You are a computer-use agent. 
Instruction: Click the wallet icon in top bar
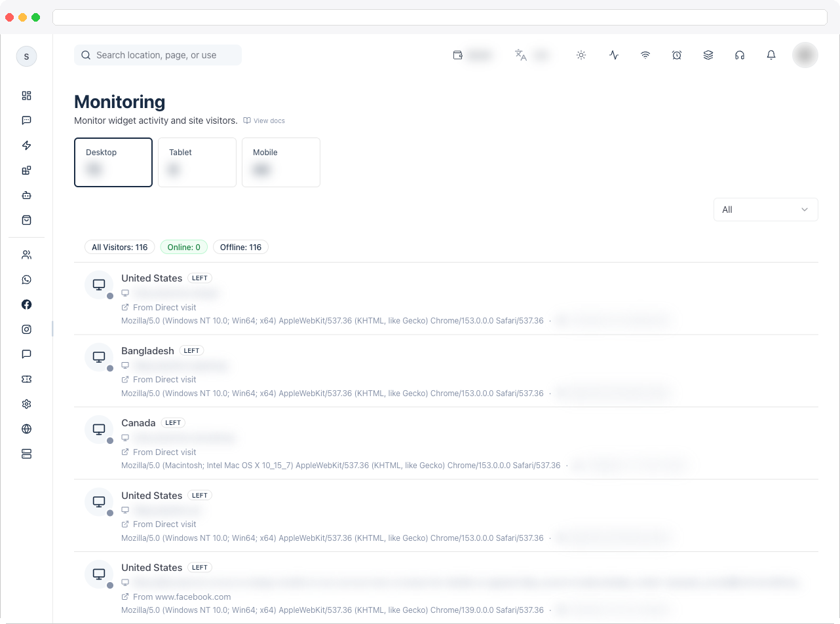[x=458, y=55]
